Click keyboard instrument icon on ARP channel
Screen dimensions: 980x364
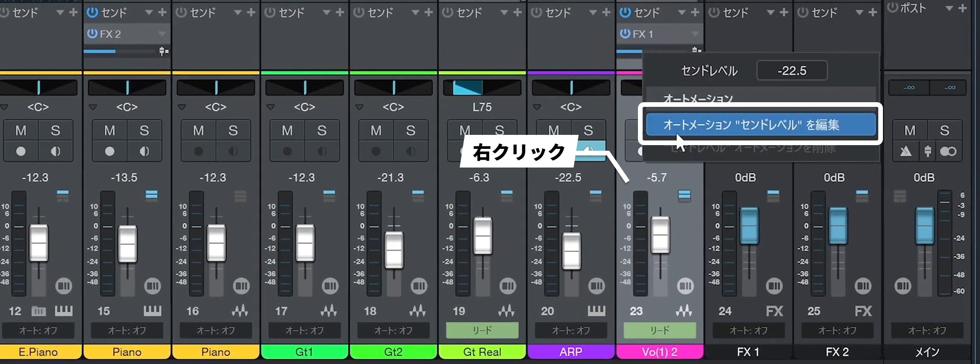click(x=596, y=311)
